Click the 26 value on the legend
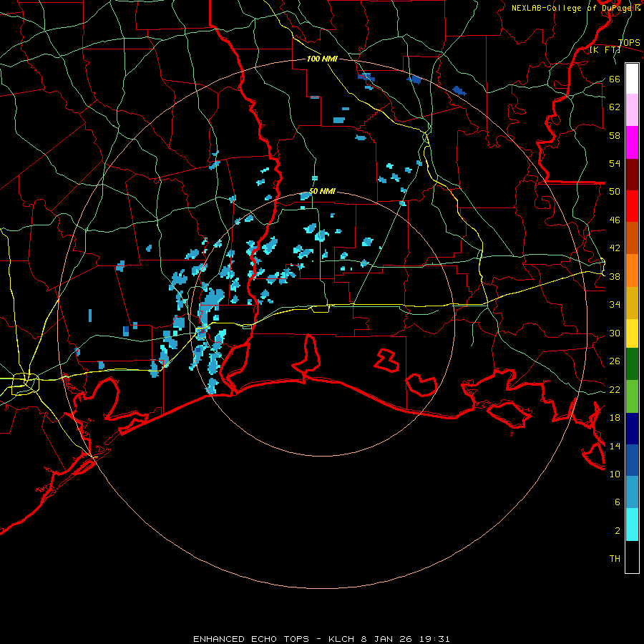This screenshot has height=644, width=644. point(615,361)
